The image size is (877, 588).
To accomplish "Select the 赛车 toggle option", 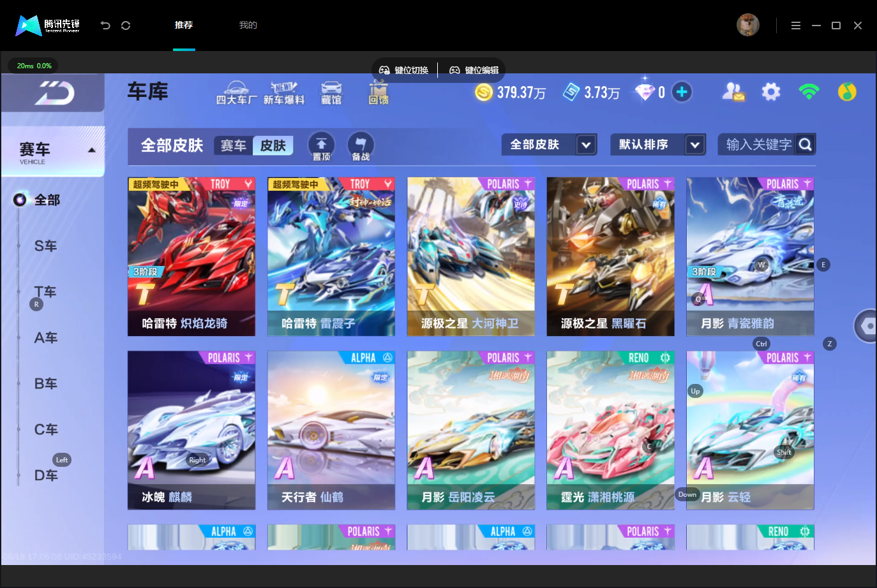I will pos(234,146).
